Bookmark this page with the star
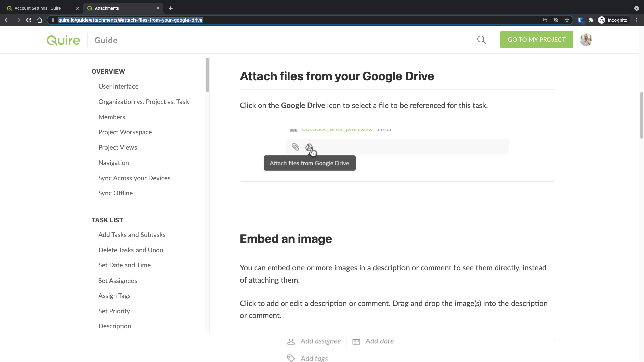 [567, 20]
